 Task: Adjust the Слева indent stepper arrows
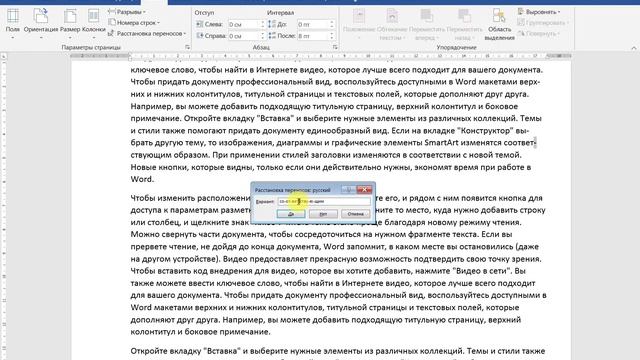pos(263,24)
